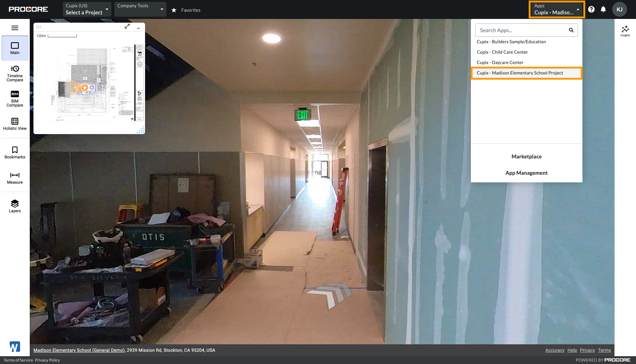Open the hamburger menu in left sidebar
The image size is (636, 364).
tap(15, 28)
